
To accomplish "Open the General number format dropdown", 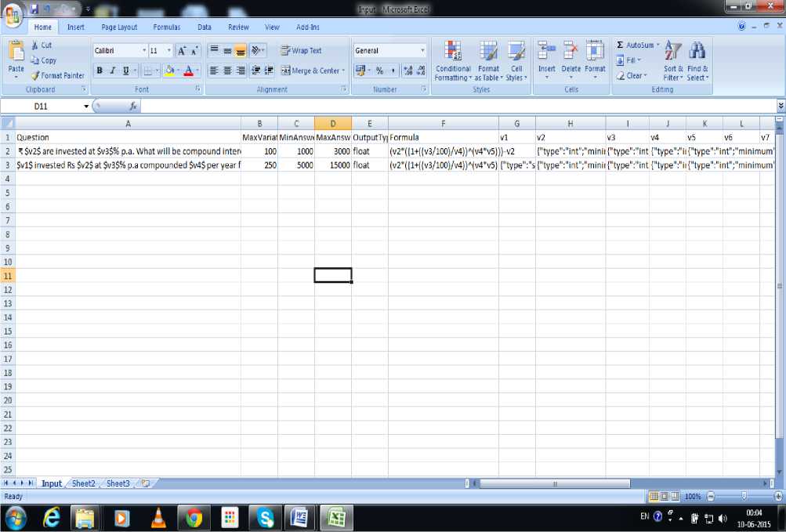I will (422, 51).
